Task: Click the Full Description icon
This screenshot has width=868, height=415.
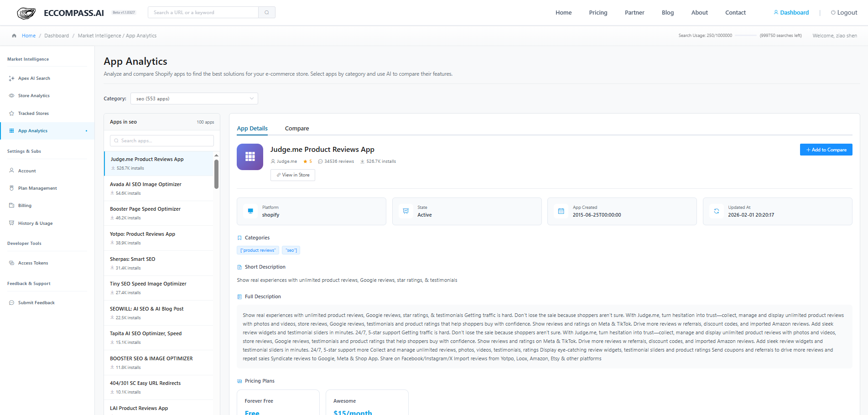Action: click(239, 297)
